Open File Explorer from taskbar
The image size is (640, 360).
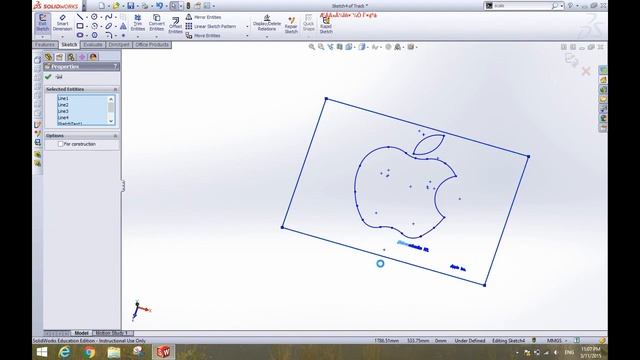pos(114,352)
